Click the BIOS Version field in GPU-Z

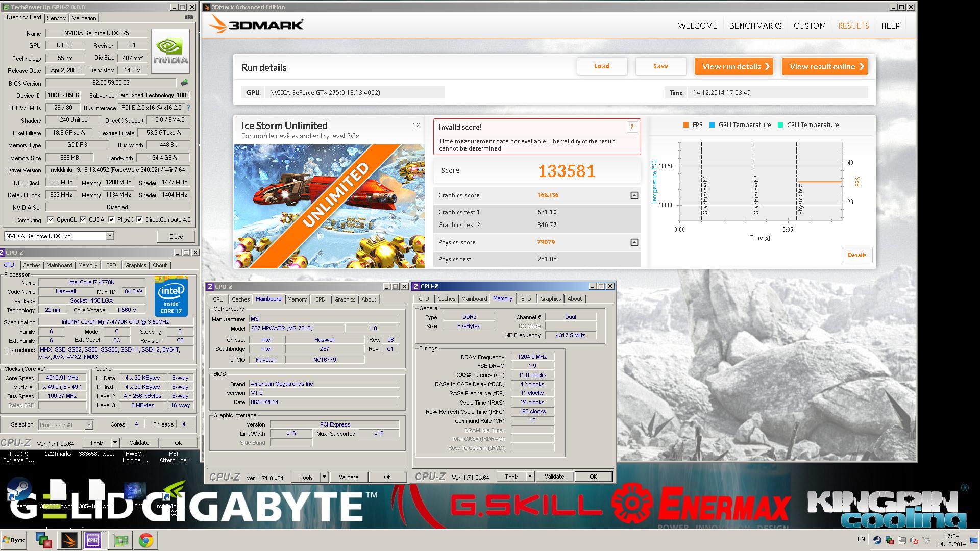[x=111, y=83]
